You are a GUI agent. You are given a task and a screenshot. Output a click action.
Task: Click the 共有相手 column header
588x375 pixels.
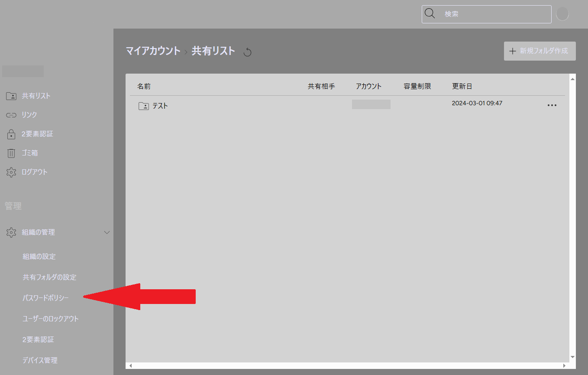click(321, 86)
